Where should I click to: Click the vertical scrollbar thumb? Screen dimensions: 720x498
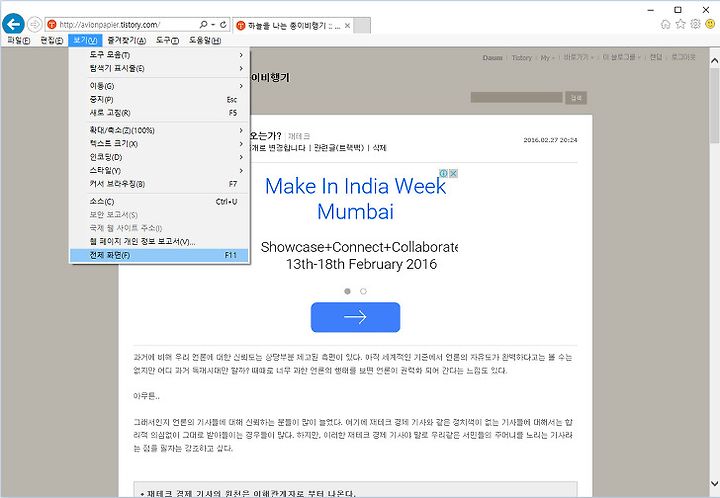(714, 105)
